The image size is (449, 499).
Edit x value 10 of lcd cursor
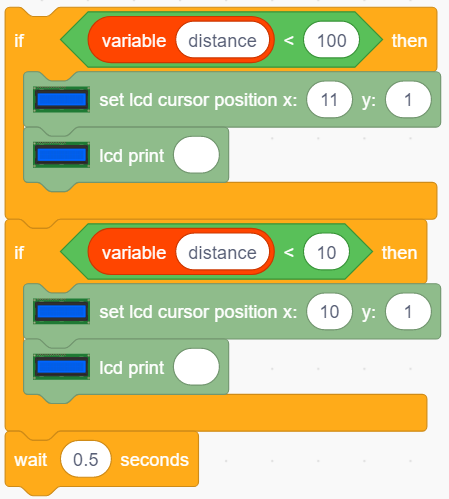pos(329,312)
